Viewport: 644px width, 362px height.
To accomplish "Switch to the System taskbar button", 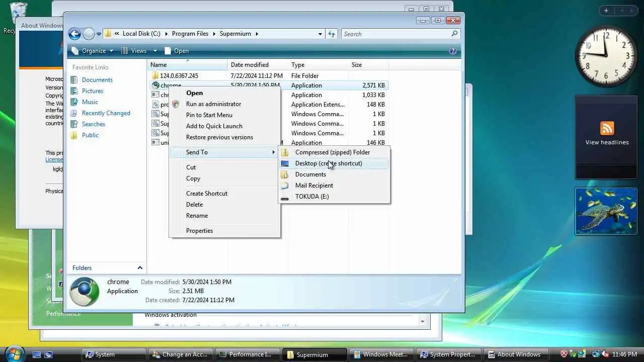I will tap(114, 354).
